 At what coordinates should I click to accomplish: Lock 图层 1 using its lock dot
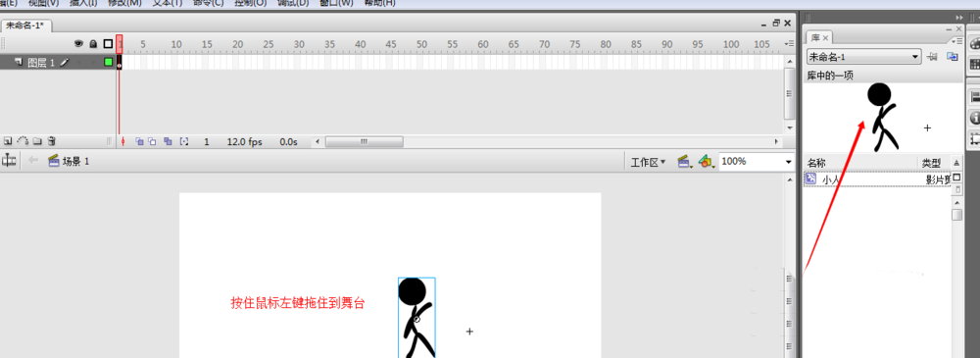(93, 62)
